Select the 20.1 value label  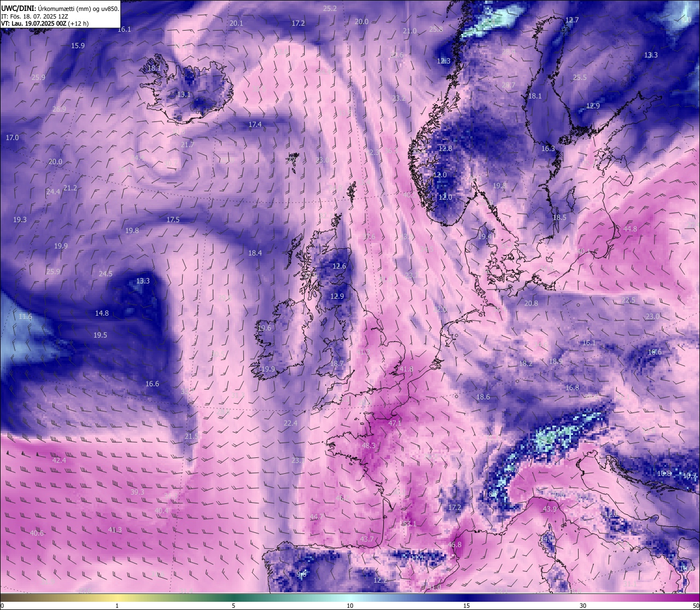(236, 24)
